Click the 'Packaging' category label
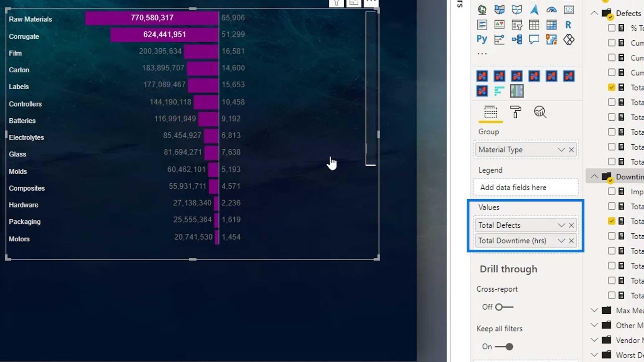Viewport: 644px width, 362px height. click(x=25, y=222)
